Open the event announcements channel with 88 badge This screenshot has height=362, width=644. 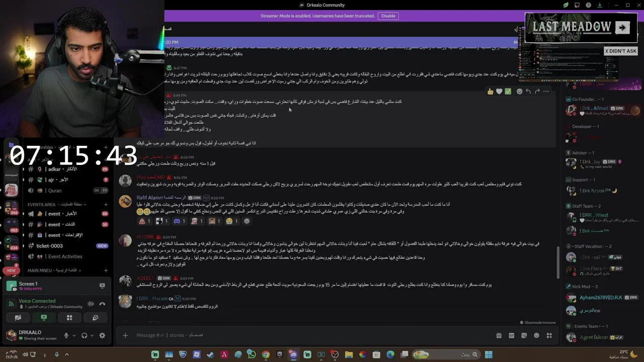click(68, 214)
